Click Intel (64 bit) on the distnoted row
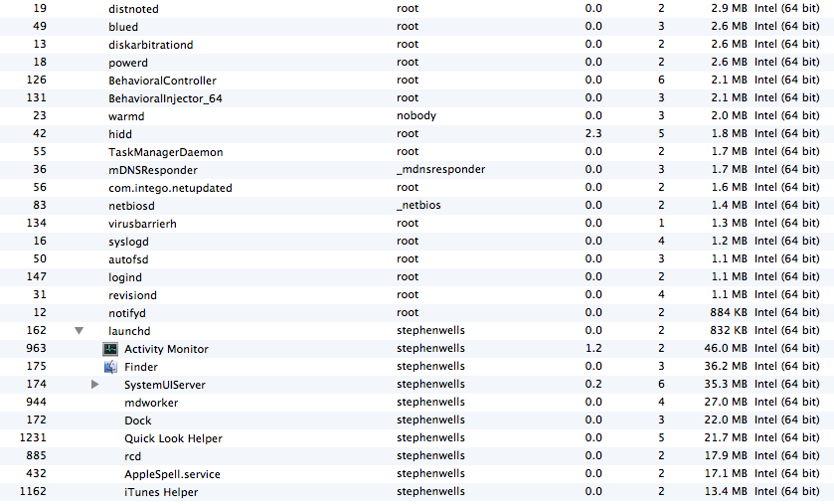The height and width of the screenshot is (504, 834). click(x=787, y=8)
